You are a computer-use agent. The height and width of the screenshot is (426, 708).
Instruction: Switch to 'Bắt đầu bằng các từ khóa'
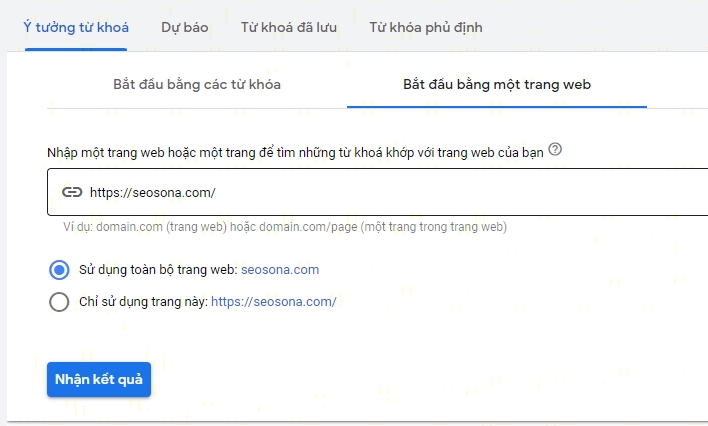pos(196,84)
